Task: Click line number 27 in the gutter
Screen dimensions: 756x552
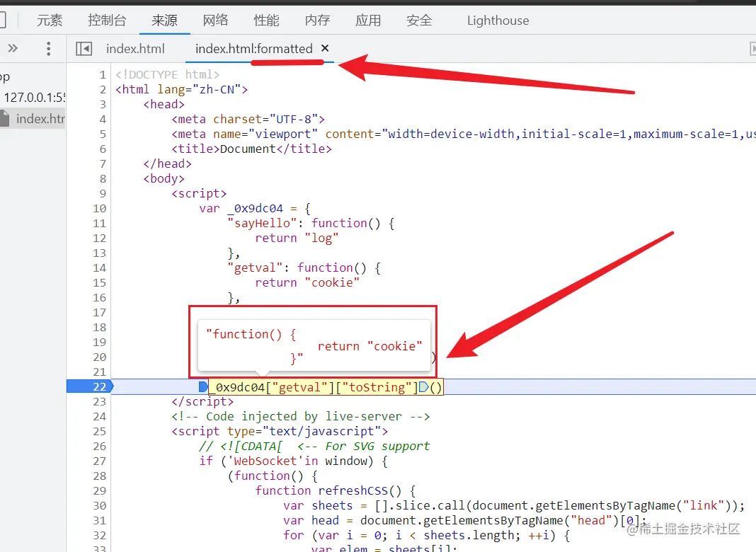Action: [x=99, y=461]
